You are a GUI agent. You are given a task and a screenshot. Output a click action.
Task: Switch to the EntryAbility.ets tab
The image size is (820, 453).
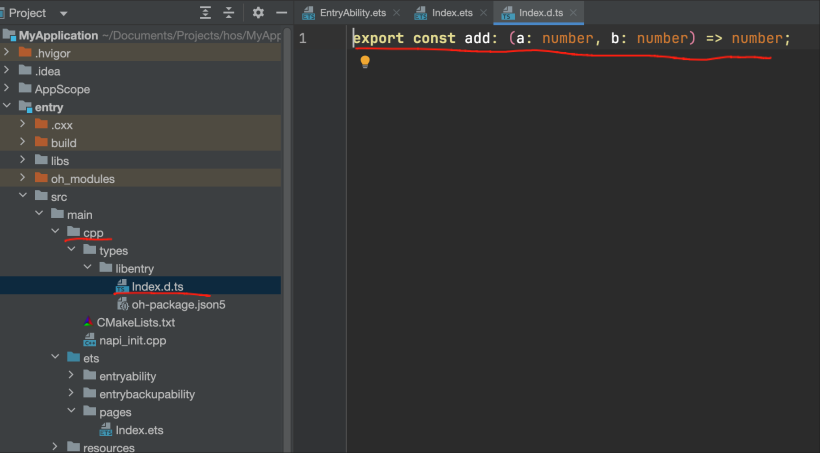[351, 13]
